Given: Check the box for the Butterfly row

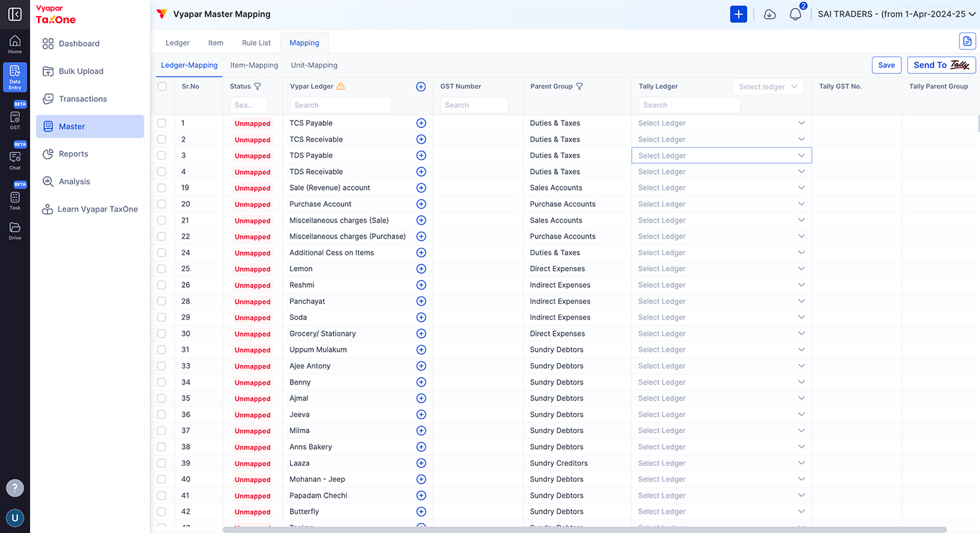Looking at the screenshot, I should click(161, 512).
